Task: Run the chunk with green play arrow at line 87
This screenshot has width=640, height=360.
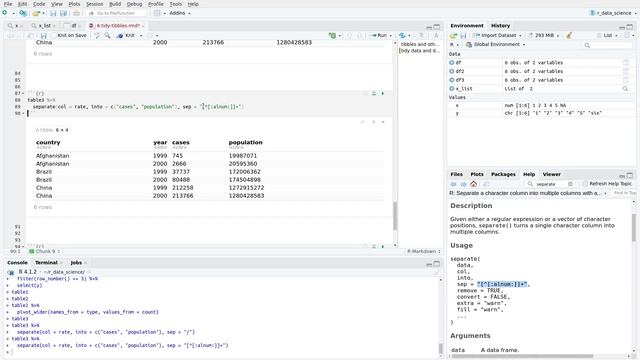Action: point(383,93)
